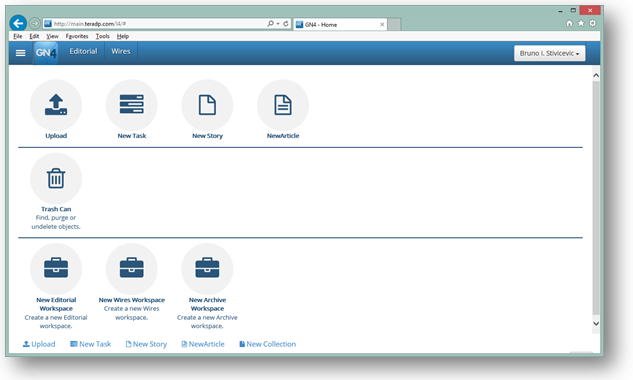Click 'Find, purge or undelete objects.' text
633x380 pixels.
56,222
